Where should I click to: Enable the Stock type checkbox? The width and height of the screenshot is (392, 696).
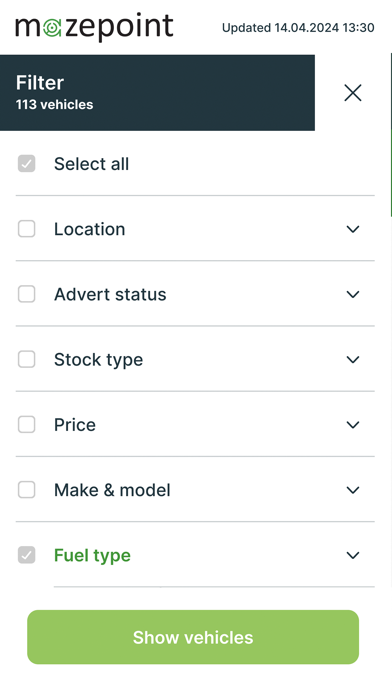click(27, 360)
